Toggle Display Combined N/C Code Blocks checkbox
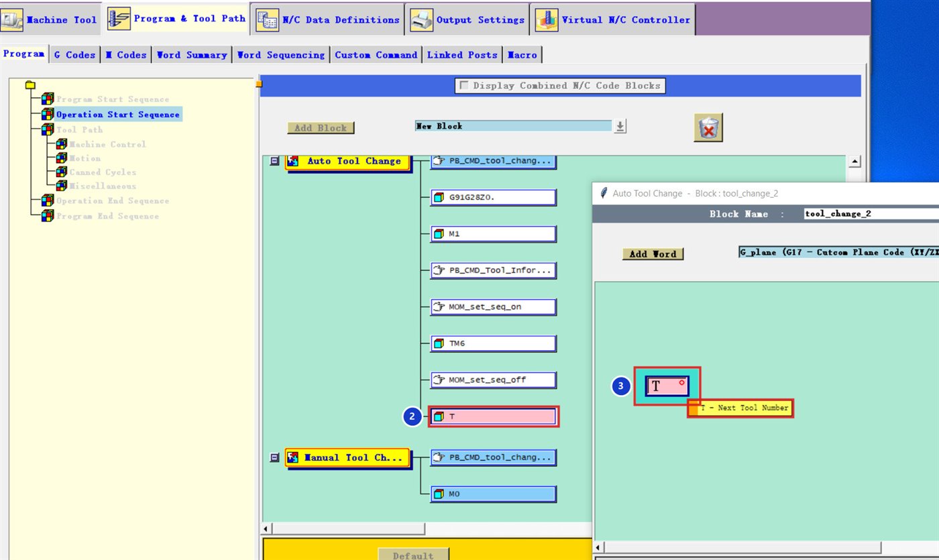This screenshot has width=939, height=560. (463, 85)
